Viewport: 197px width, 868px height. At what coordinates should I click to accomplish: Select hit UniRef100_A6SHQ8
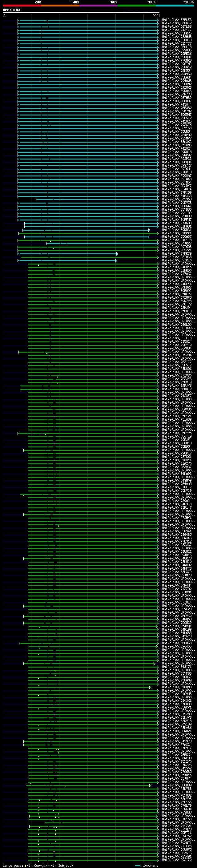[176, 812]
